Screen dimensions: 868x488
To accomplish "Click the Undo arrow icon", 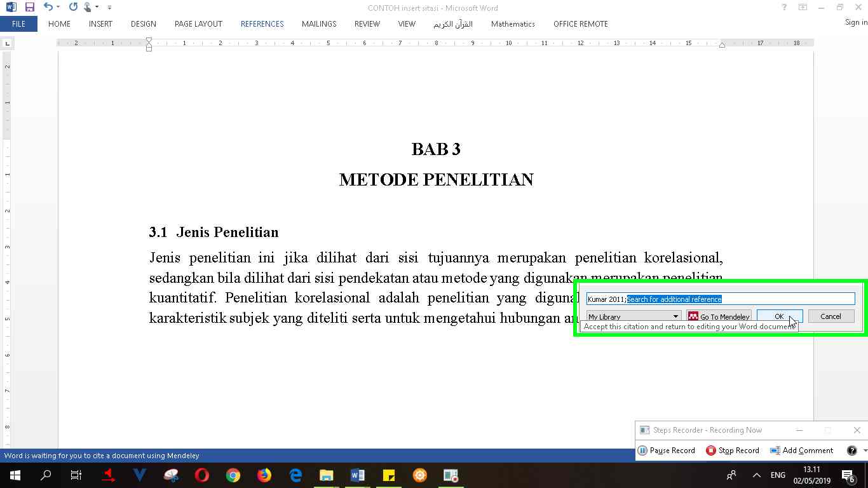I will point(48,8).
